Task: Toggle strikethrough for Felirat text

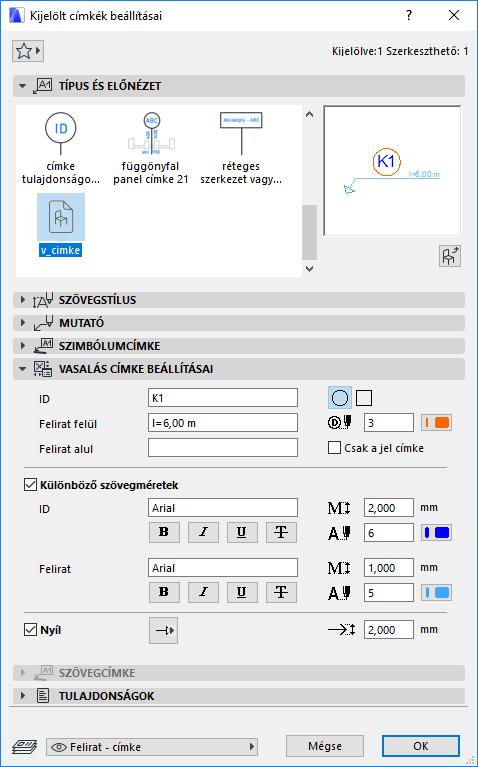Action: pos(281,592)
